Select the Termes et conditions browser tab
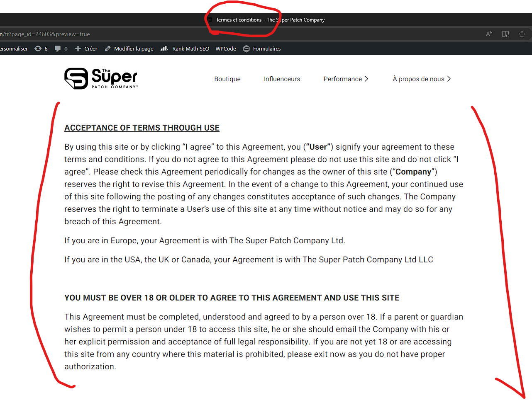The image size is (532, 400). pyautogui.click(x=266, y=19)
